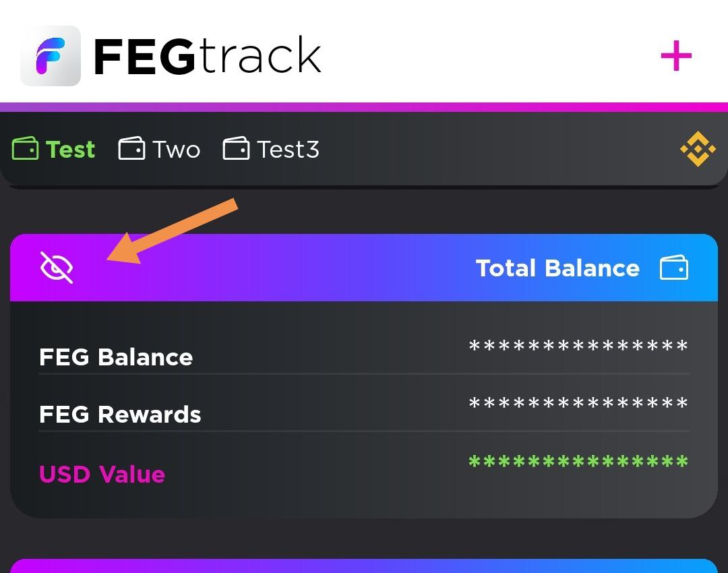
Task: Click the green Test wallet icon
Action: 26,149
